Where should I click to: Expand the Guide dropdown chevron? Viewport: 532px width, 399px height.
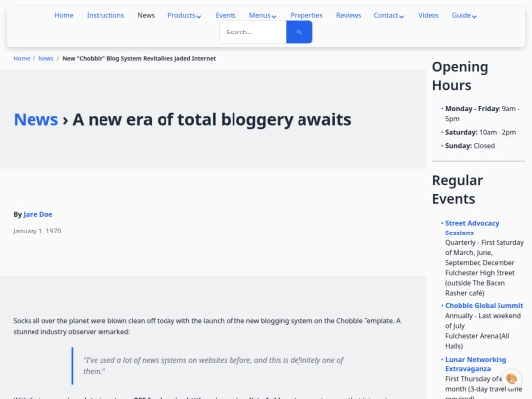coord(474,16)
